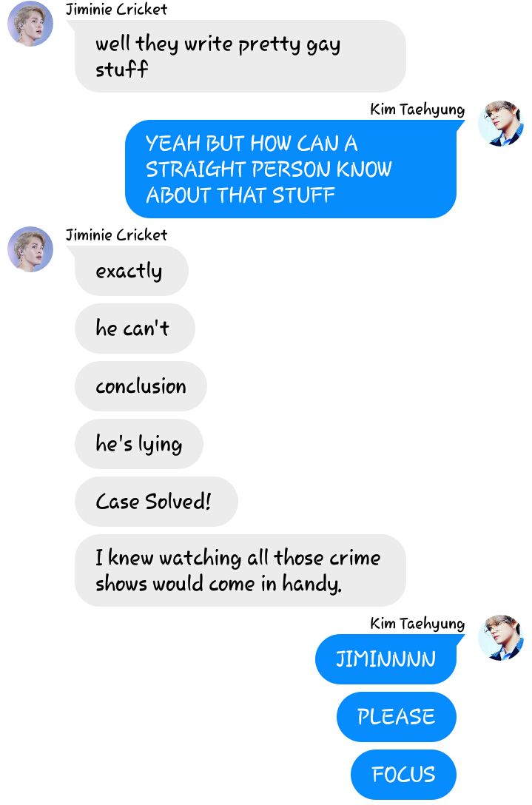Tap the blue 'PLEASE' message bubble
532x805 pixels.
click(397, 717)
